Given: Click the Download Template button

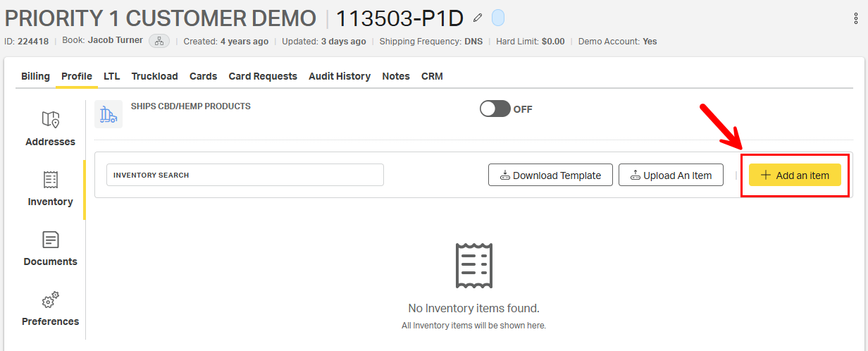Looking at the screenshot, I should click(x=550, y=175).
